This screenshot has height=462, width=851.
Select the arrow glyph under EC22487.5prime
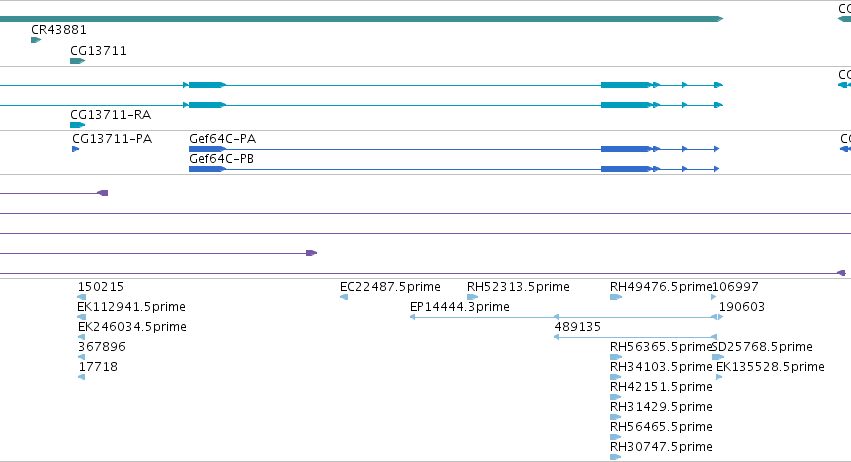tap(344, 297)
